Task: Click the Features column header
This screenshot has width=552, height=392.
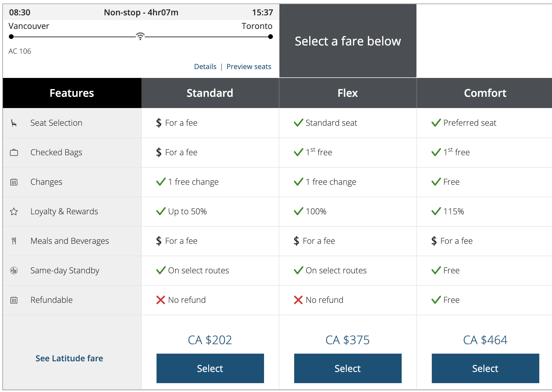Action: (x=72, y=93)
